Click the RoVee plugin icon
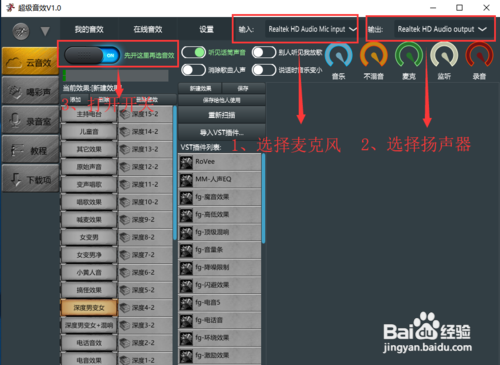 coord(186,163)
